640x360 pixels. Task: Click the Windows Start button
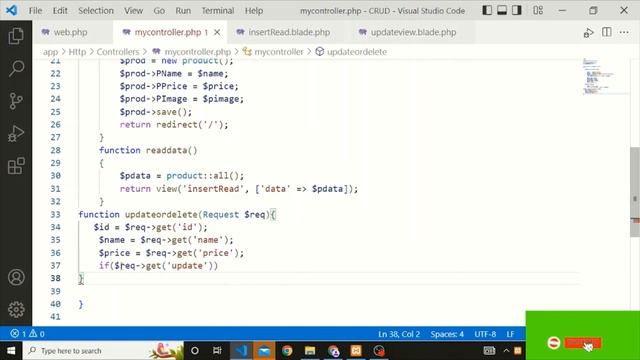[x=11, y=351]
